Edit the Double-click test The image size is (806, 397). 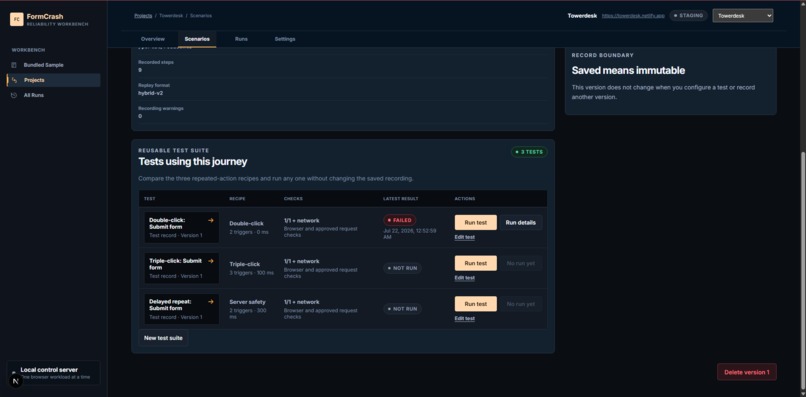pos(465,237)
